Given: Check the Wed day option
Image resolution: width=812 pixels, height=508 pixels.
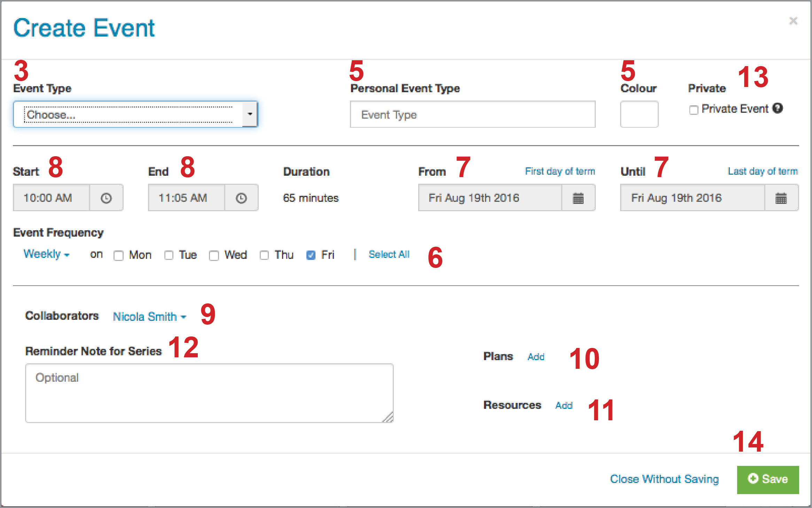Looking at the screenshot, I should click(214, 255).
